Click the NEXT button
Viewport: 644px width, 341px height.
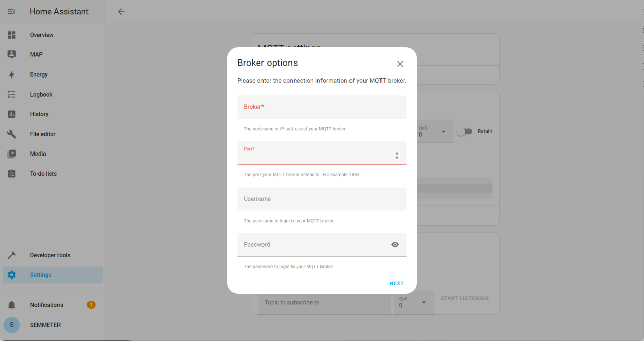point(397,284)
